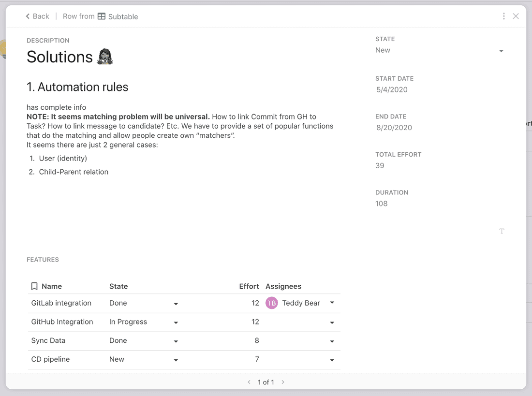Open the Done state dropdown for GitLab integration
This screenshot has width=532, height=396.
click(x=176, y=303)
